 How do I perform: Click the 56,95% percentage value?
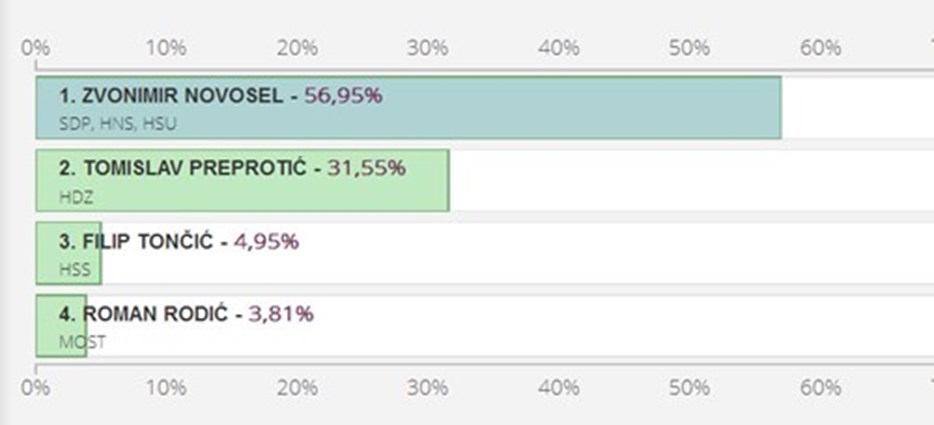[x=344, y=95]
